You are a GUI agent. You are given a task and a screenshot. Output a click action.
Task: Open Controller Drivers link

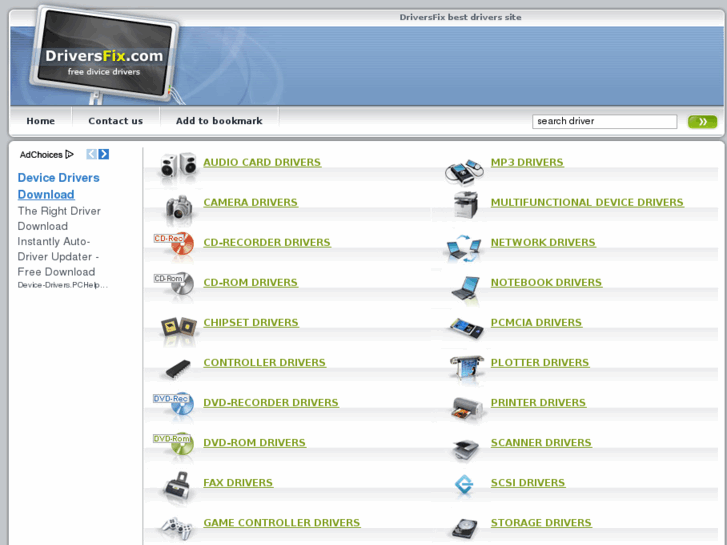coord(264,362)
